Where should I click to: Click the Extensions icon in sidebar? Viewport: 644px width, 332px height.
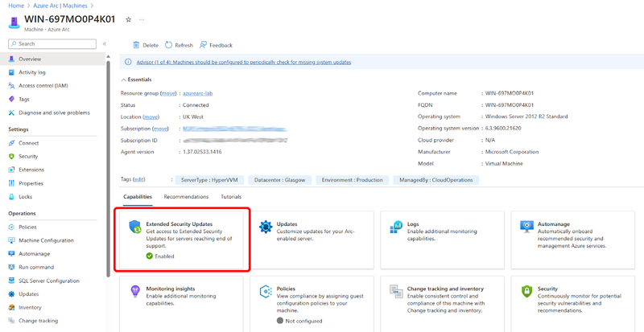pyautogui.click(x=11, y=170)
